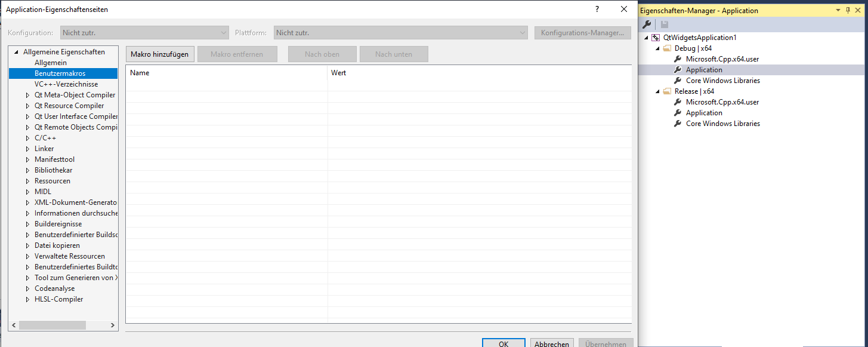
Task: Click right arrow of tree horizontal scrollbar
Action: 113,325
